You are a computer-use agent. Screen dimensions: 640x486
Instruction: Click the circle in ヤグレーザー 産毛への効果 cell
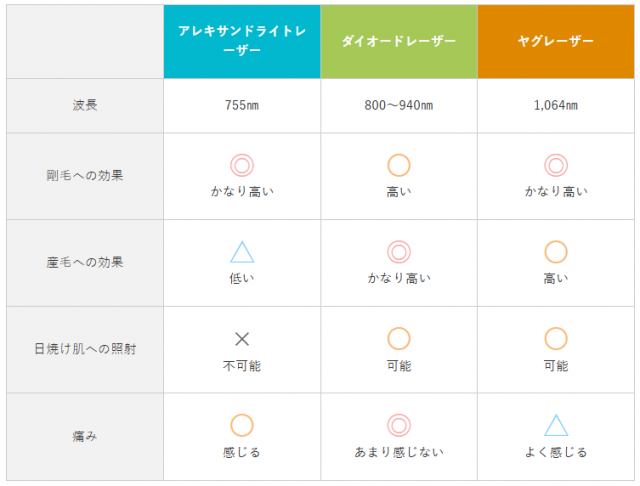556,252
